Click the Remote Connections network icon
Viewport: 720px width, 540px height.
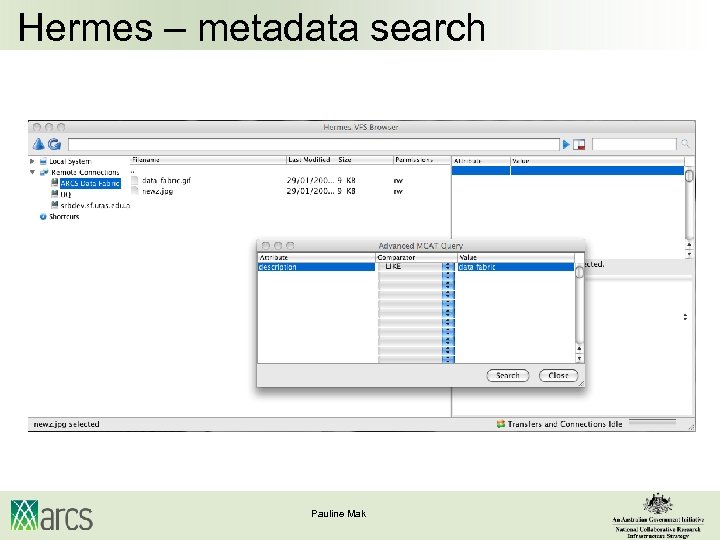coord(44,172)
